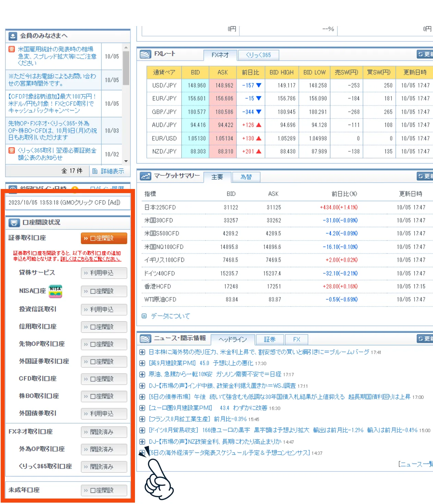The width and height of the screenshot is (433, 504).
Task: Click 口座開設 button for CFD取引口座
Action: tap(104, 379)
